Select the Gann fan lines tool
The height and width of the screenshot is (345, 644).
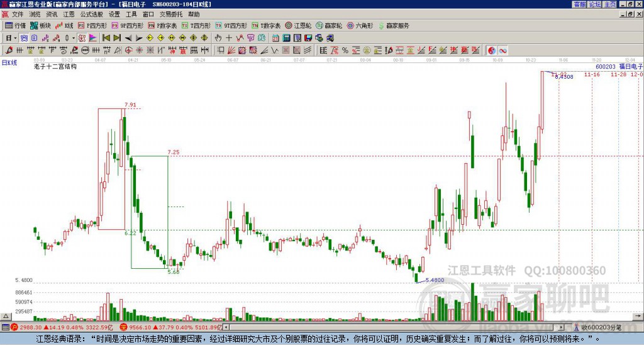tap(231, 50)
